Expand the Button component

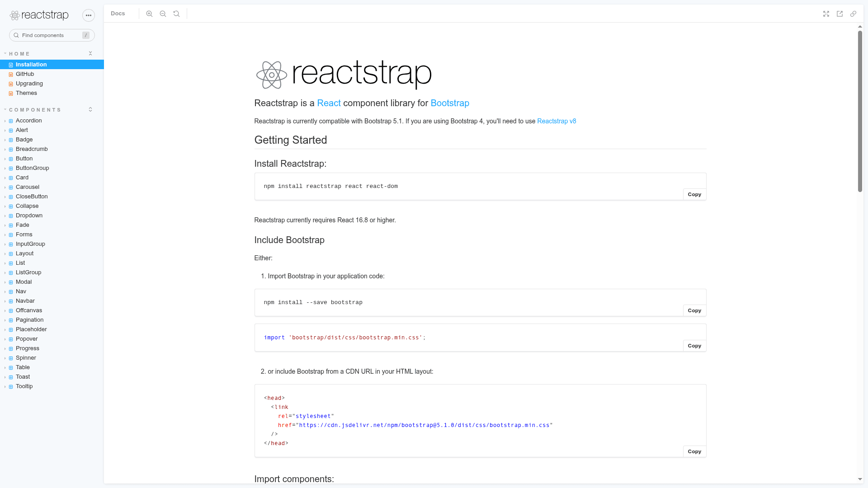[52, 159]
